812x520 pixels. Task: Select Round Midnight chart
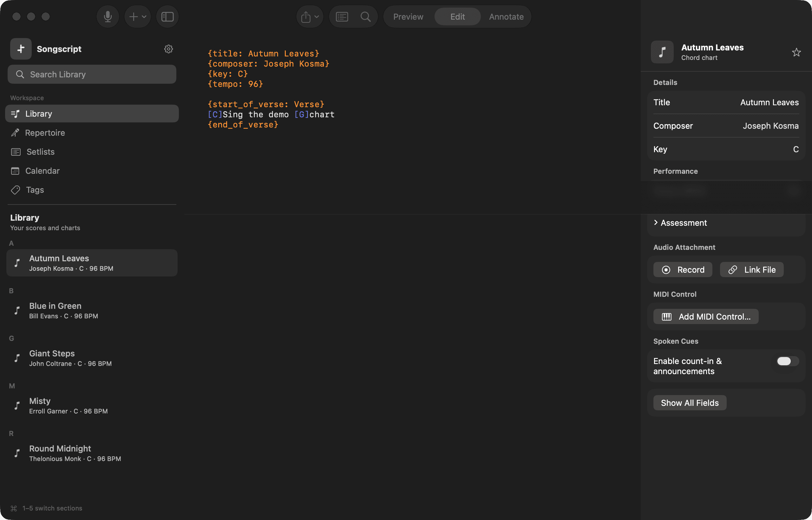(x=92, y=453)
